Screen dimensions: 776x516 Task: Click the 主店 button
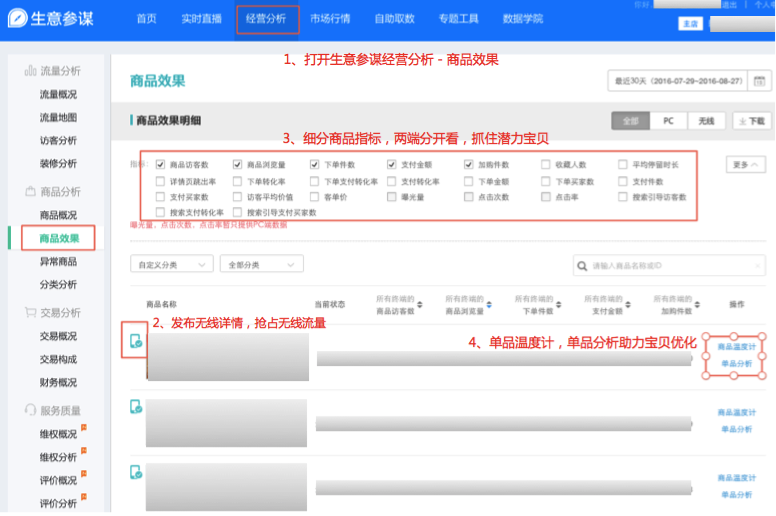point(690,24)
